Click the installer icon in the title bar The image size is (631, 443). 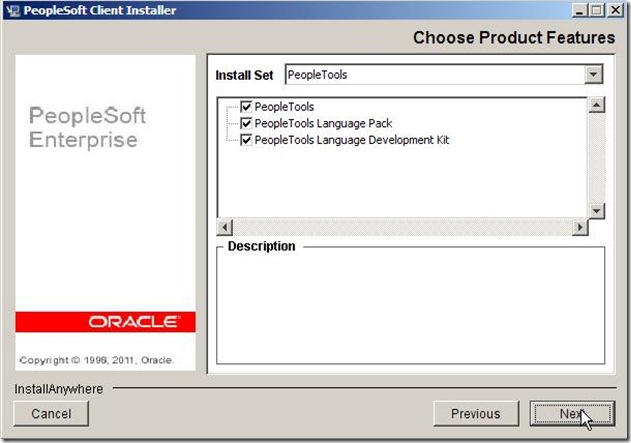(x=12, y=10)
